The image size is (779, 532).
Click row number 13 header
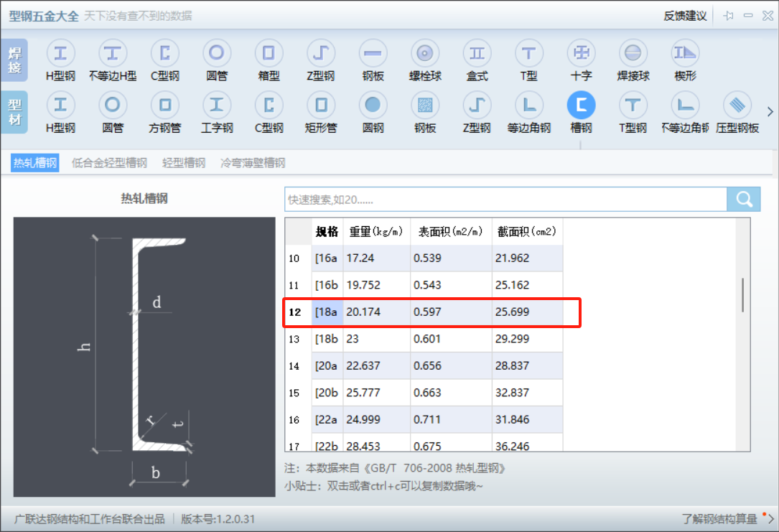click(298, 339)
